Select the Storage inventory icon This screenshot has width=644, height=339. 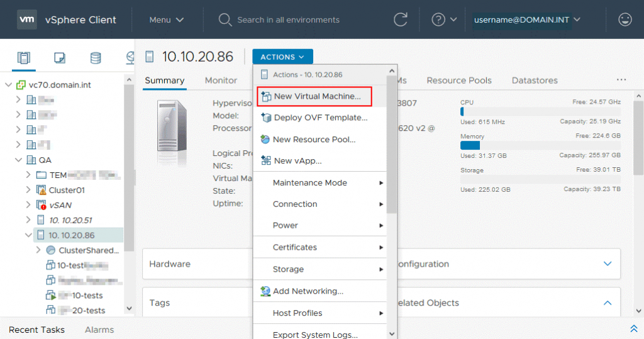pyautogui.click(x=96, y=58)
